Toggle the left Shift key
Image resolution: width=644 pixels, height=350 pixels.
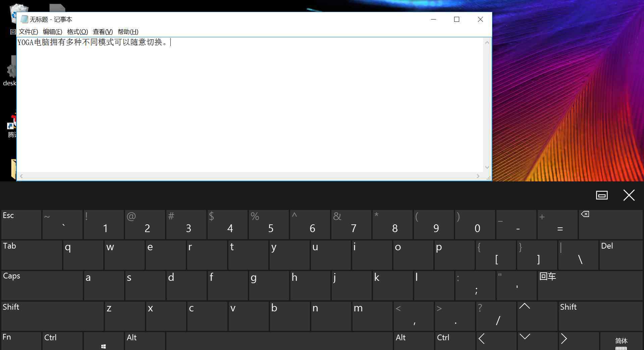coord(52,316)
